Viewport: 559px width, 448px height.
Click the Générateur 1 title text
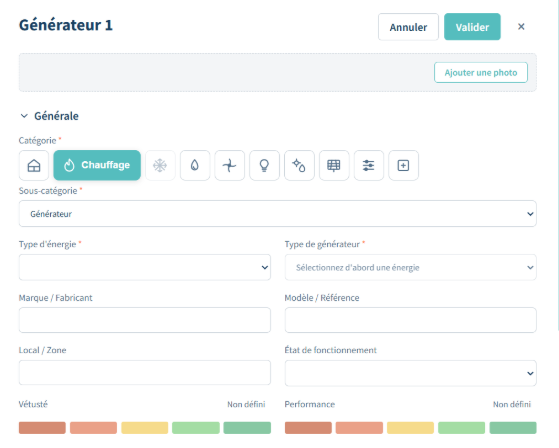[x=66, y=25]
